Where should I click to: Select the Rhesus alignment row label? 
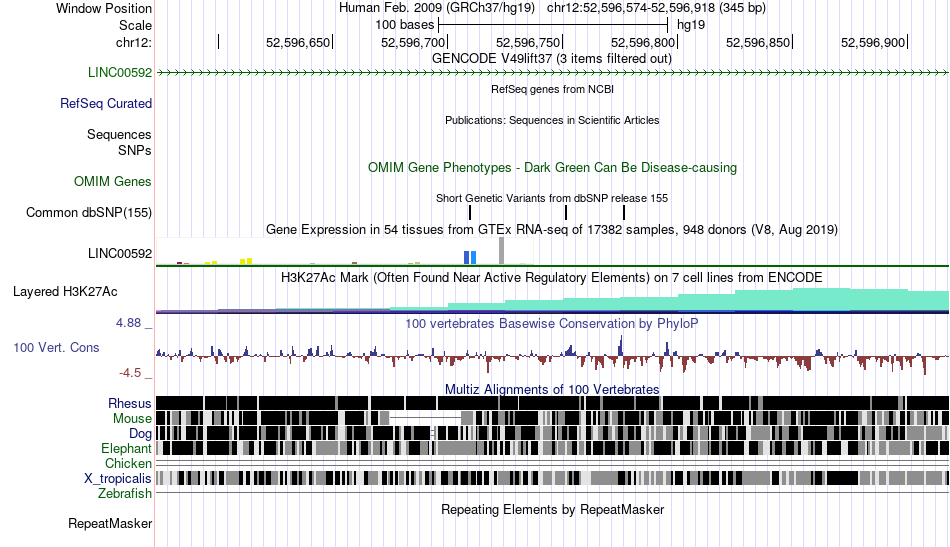coord(130,403)
